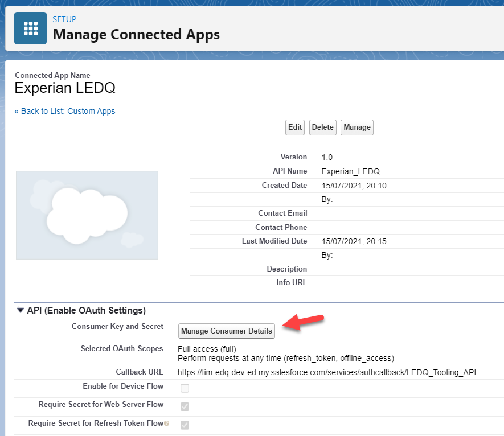Screen dimensions: 504x436
Task: Toggle Require Secret for Refresh Token Flow checkbox
Action: tap(185, 425)
